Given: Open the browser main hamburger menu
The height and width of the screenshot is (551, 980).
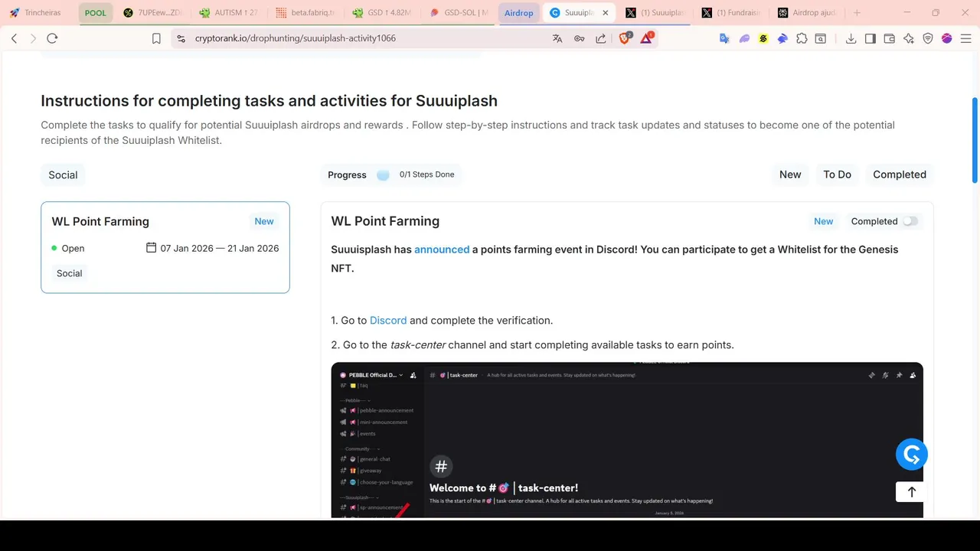Looking at the screenshot, I should click(966, 38).
